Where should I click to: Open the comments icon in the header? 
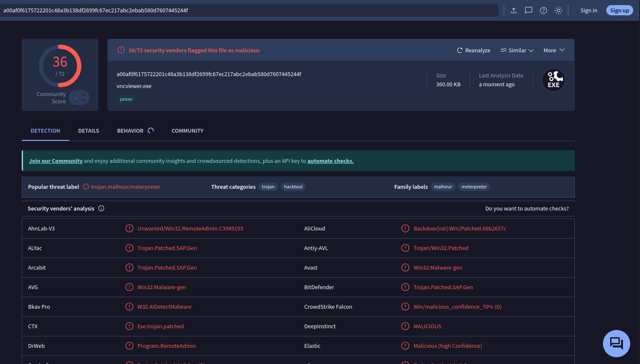pos(528,10)
